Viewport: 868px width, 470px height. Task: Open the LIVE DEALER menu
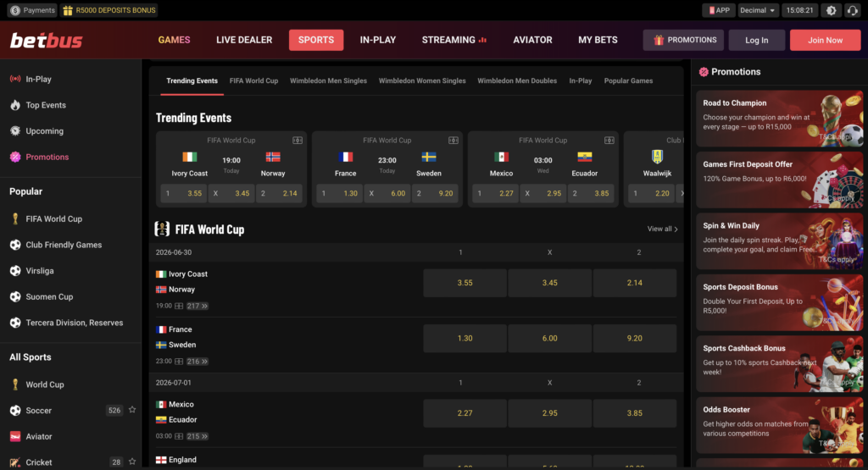click(244, 40)
